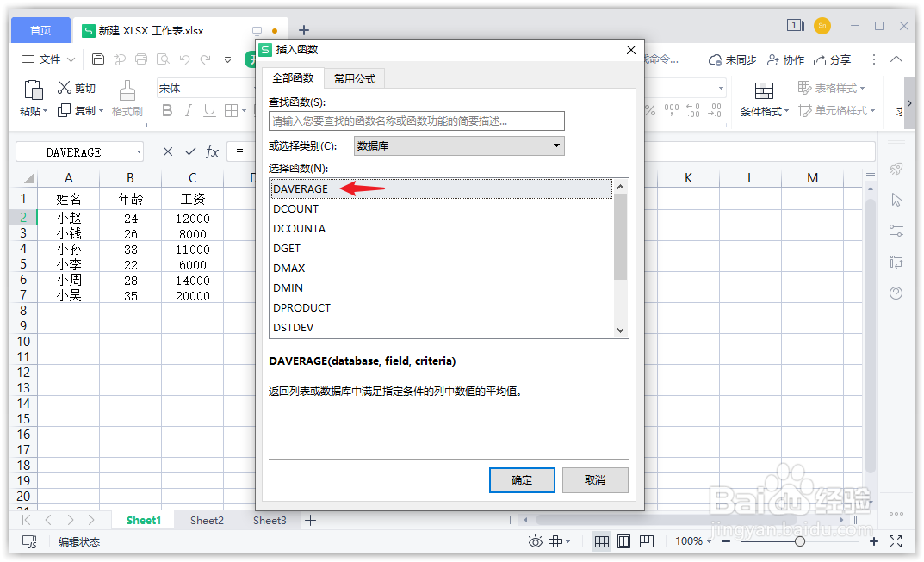The width and height of the screenshot is (924, 562).
Task: Click the zoom in plus button
Action: (x=874, y=541)
